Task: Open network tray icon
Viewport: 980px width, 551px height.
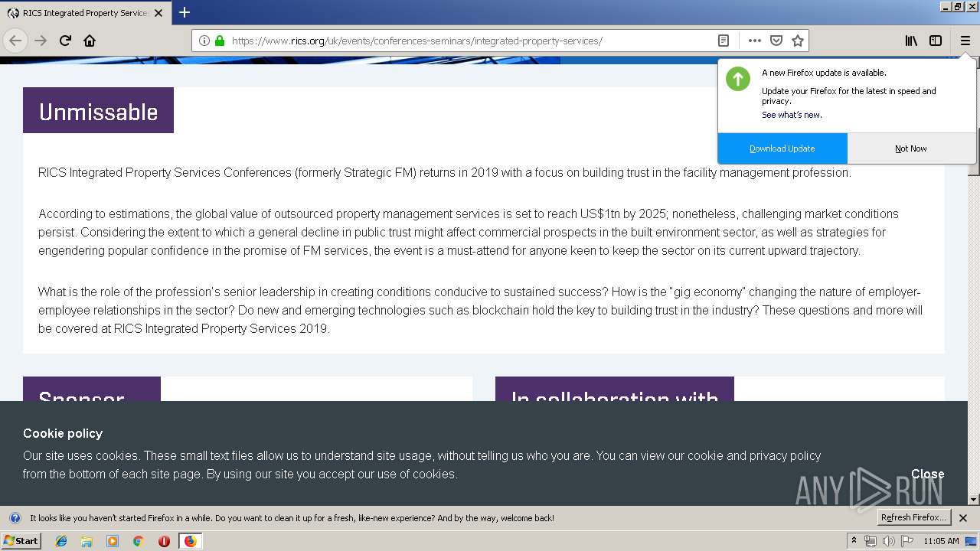Action: click(x=871, y=541)
